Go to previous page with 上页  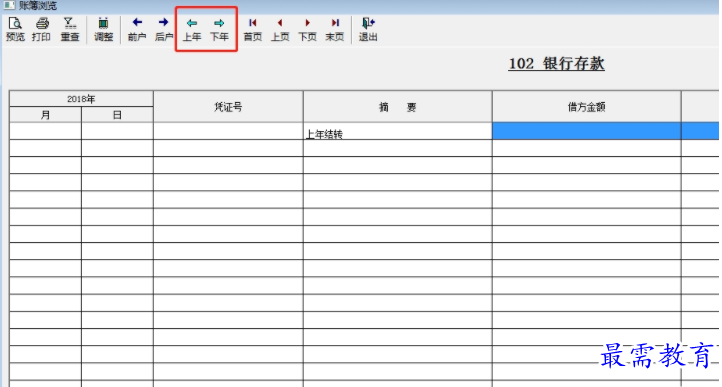[279, 29]
